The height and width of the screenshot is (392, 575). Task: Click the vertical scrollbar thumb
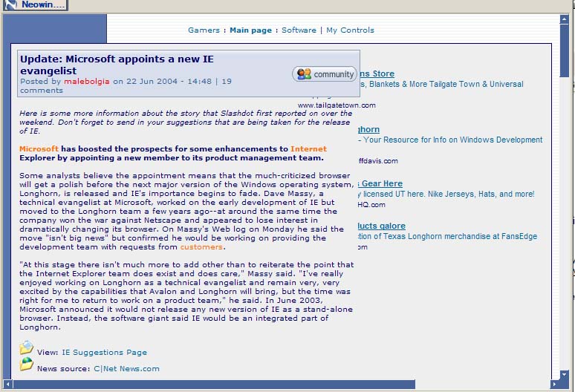564,51
